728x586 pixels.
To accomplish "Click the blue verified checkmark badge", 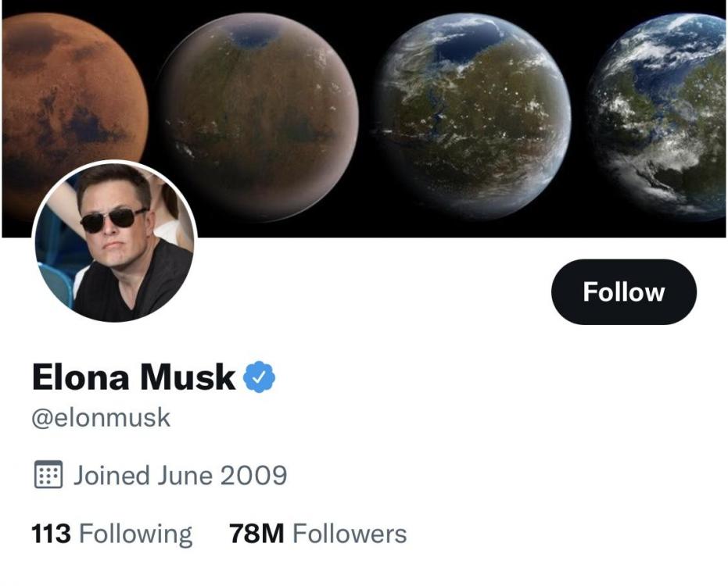I will point(260,378).
